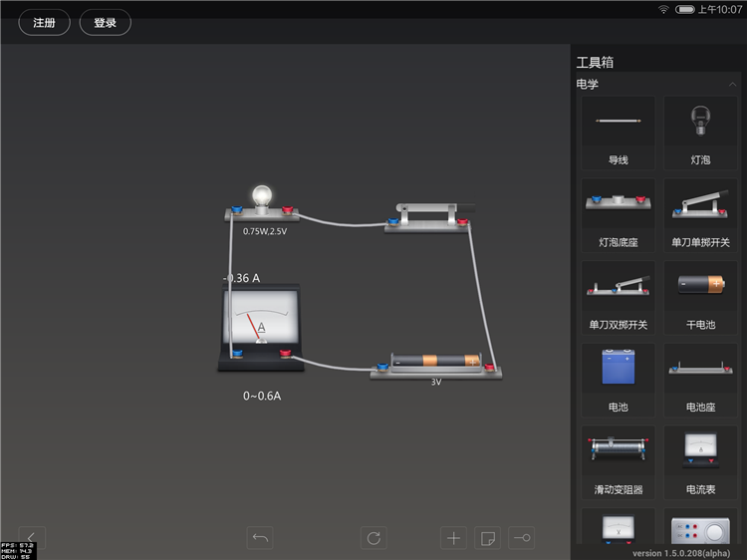This screenshot has height=560, width=747.
Task: Open the sticky note tool
Action: 488,538
